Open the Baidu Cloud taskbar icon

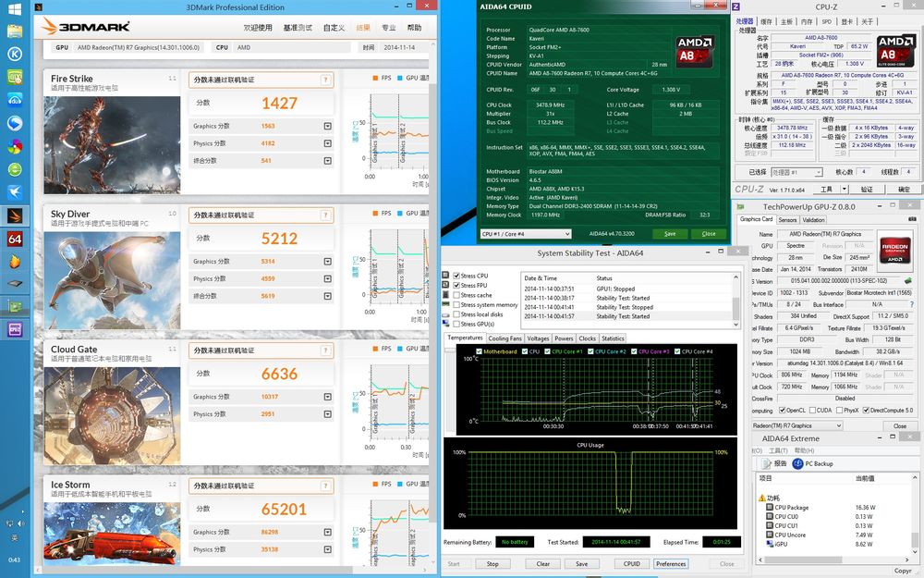coord(15,100)
